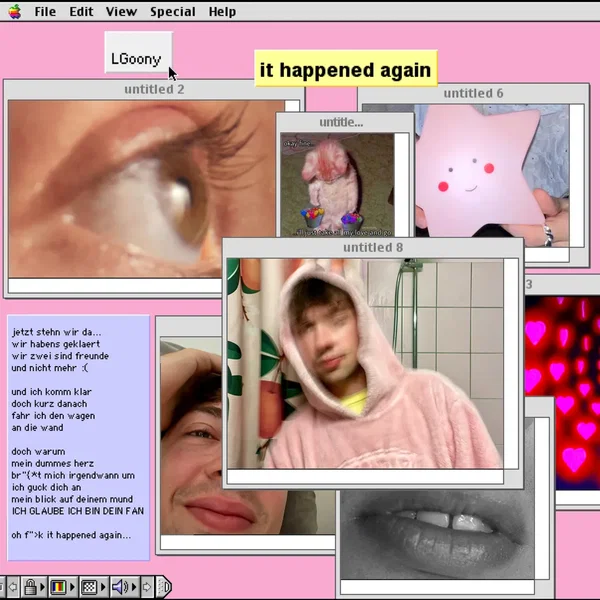
Task: Click the checkered monitor resolution icon
Action: click(x=88, y=587)
